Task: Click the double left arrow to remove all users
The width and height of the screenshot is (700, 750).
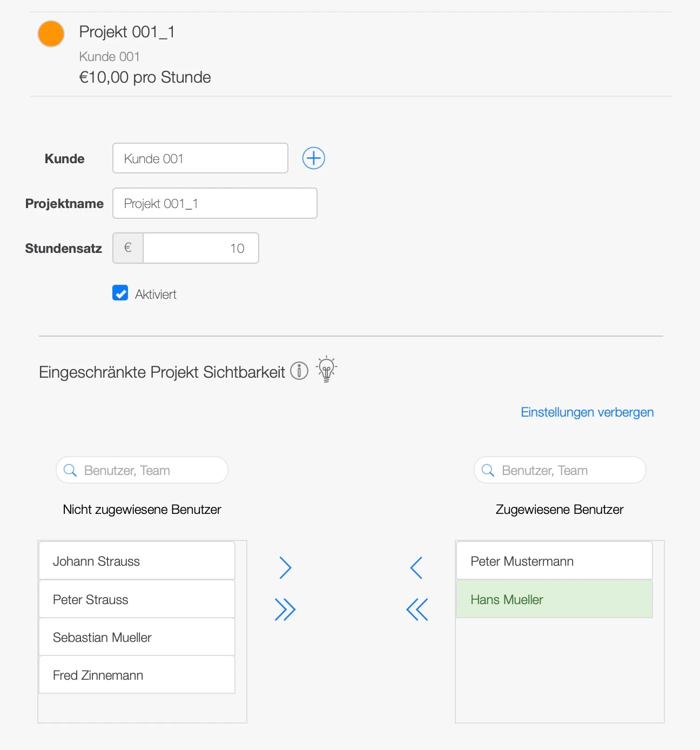Action: tap(416, 609)
